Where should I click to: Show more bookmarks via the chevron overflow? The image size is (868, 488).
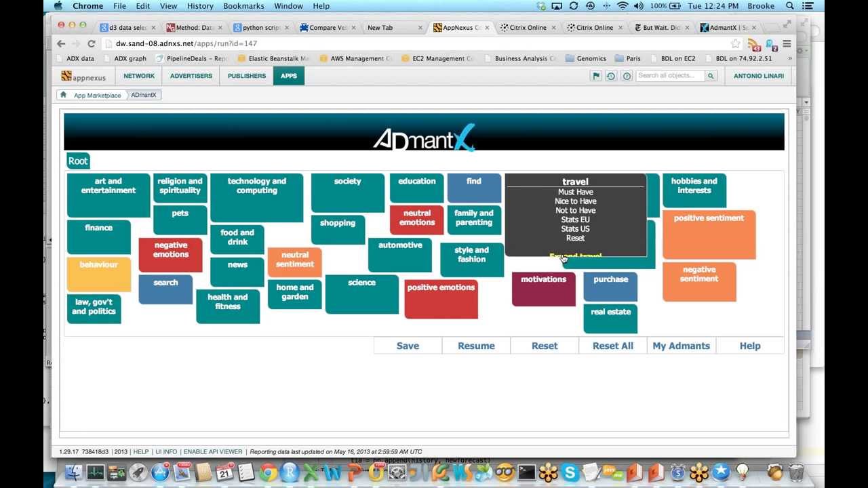click(789, 58)
